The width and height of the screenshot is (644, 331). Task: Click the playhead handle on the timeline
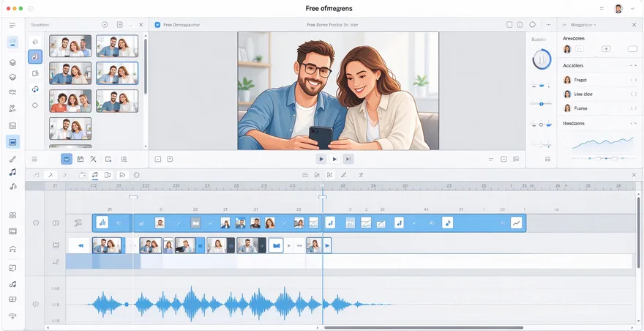pyautogui.click(x=323, y=197)
